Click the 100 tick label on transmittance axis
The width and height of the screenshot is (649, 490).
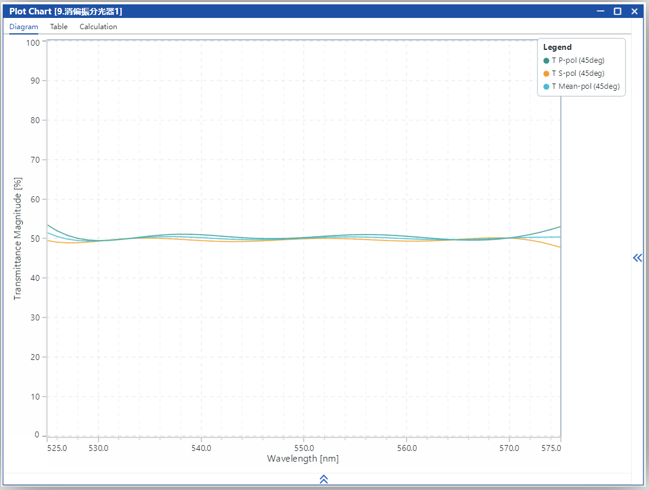tap(33, 42)
